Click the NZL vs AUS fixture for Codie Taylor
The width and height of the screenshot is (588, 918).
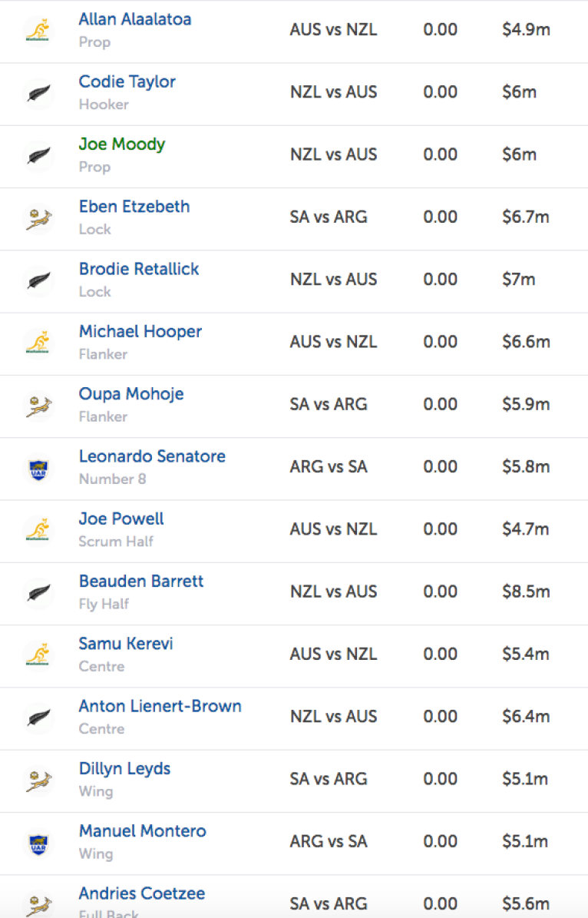pyautogui.click(x=334, y=92)
